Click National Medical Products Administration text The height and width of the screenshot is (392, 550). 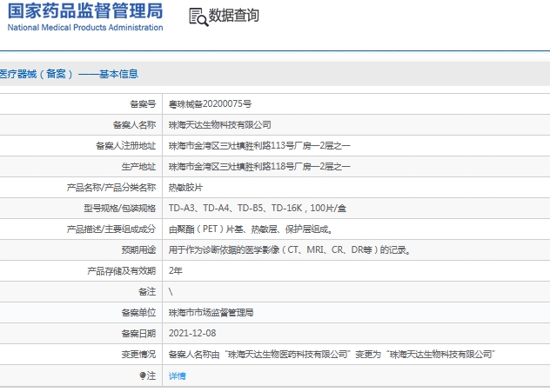(x=85, y=27)
